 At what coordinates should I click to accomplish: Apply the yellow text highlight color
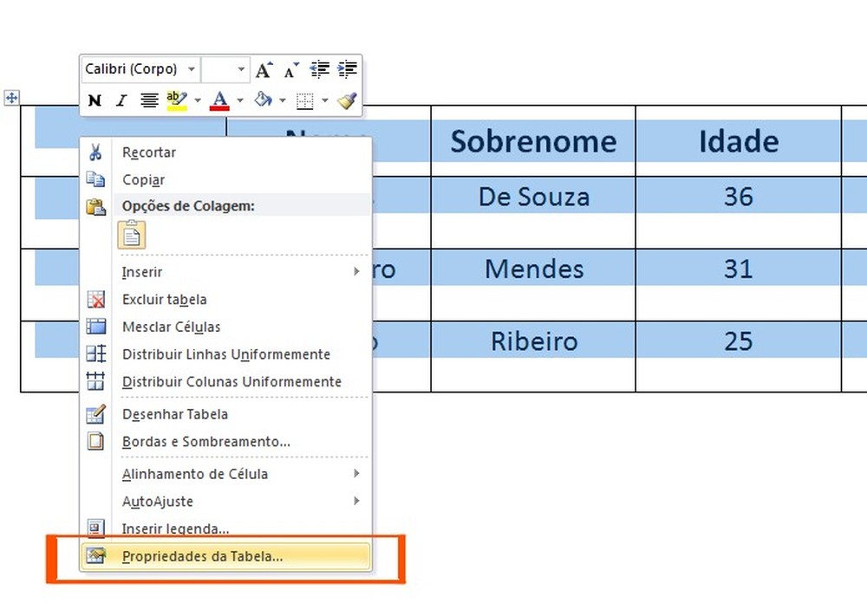(177, 101)
